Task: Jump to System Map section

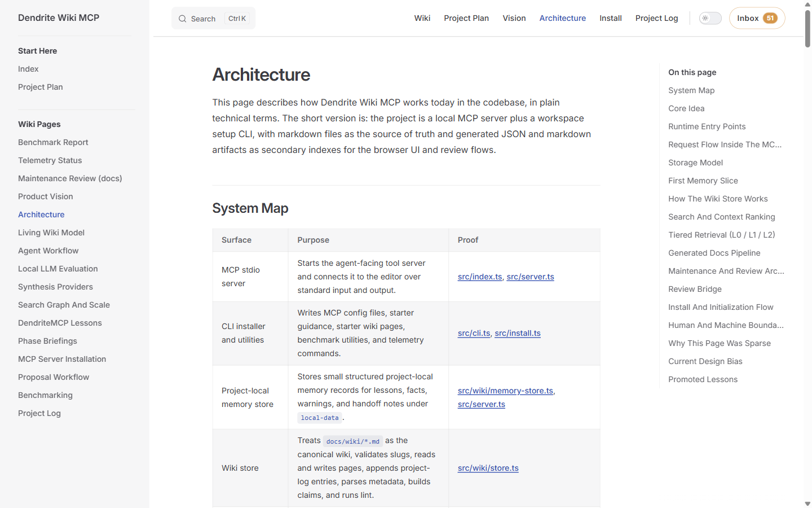Action: point(691,90)
